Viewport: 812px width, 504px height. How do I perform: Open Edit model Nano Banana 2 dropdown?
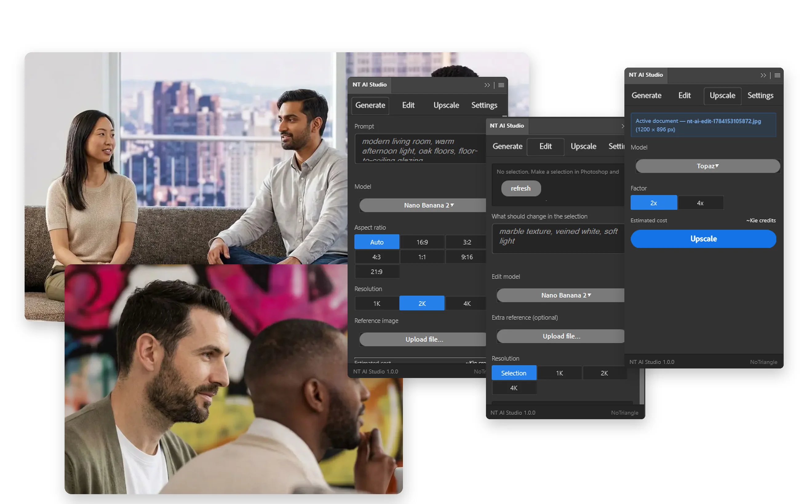pos(561,295)
